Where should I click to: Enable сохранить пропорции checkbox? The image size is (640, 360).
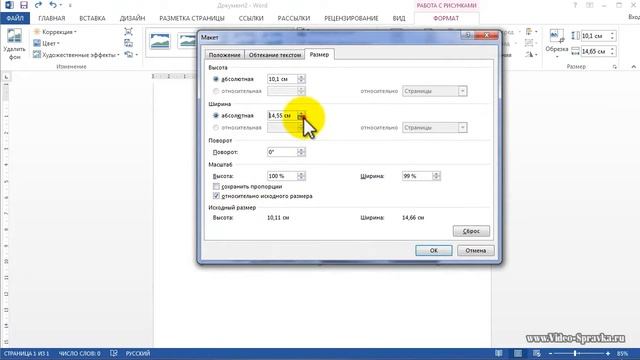pyautogui.click(x=216, y=187)
